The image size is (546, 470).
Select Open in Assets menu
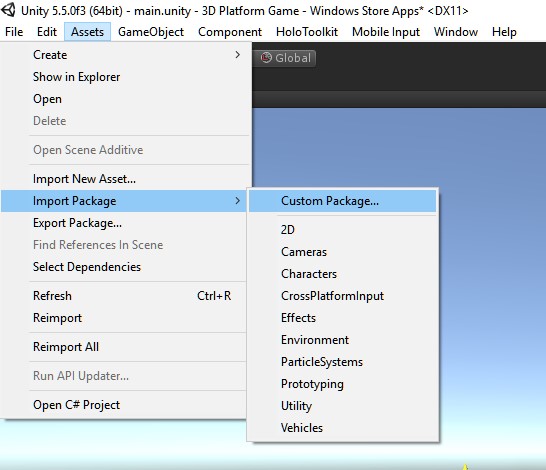126,99
